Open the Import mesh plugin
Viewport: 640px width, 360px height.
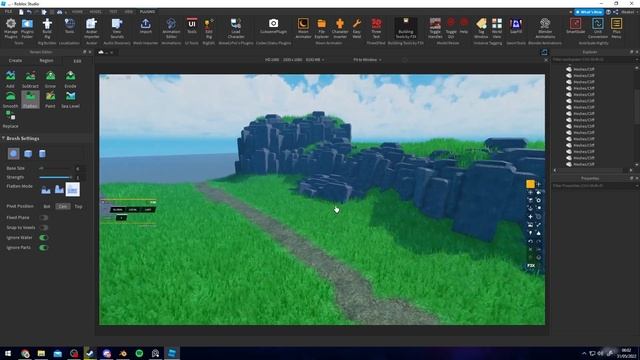pyautogui.click(x=146, y=26)
